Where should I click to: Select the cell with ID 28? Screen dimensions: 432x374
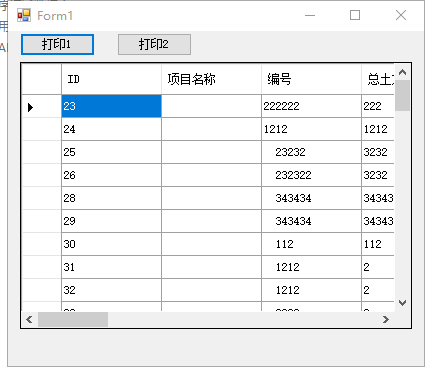point(111,198)
